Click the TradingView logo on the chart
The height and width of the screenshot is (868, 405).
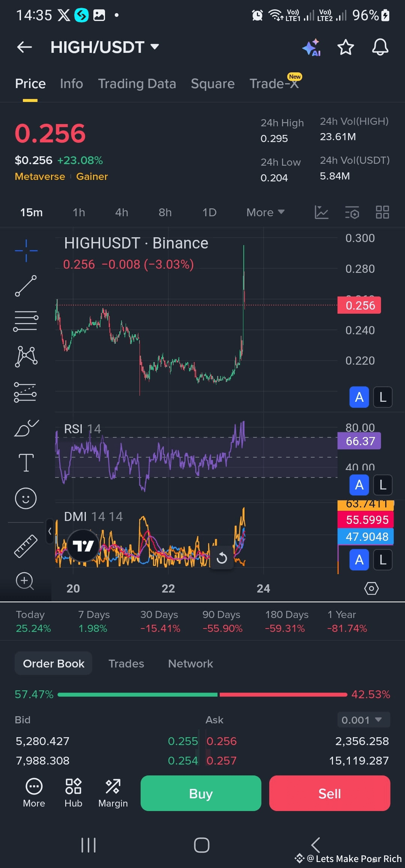point(83,546)
